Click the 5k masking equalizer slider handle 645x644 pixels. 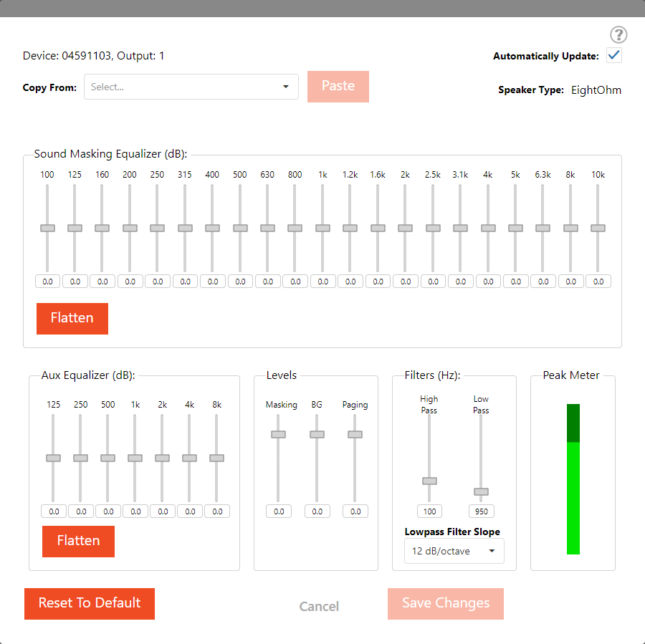pyautogui.click(x=515, y=229)
